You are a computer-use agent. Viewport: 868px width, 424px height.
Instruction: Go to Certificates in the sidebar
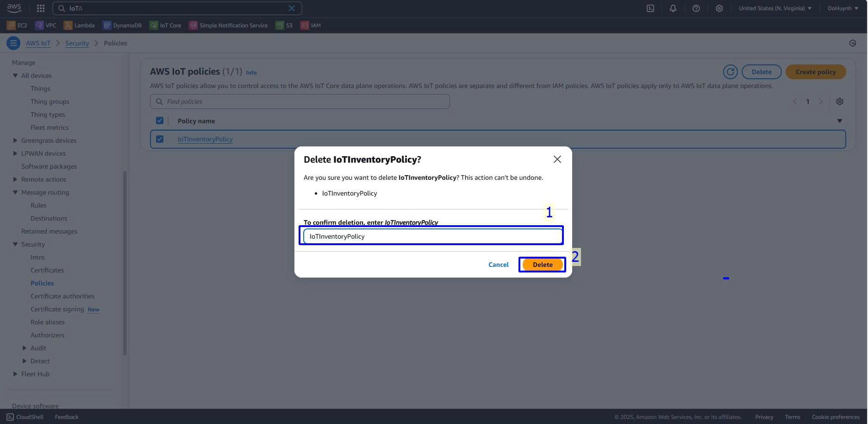click(x=47, y=270)
